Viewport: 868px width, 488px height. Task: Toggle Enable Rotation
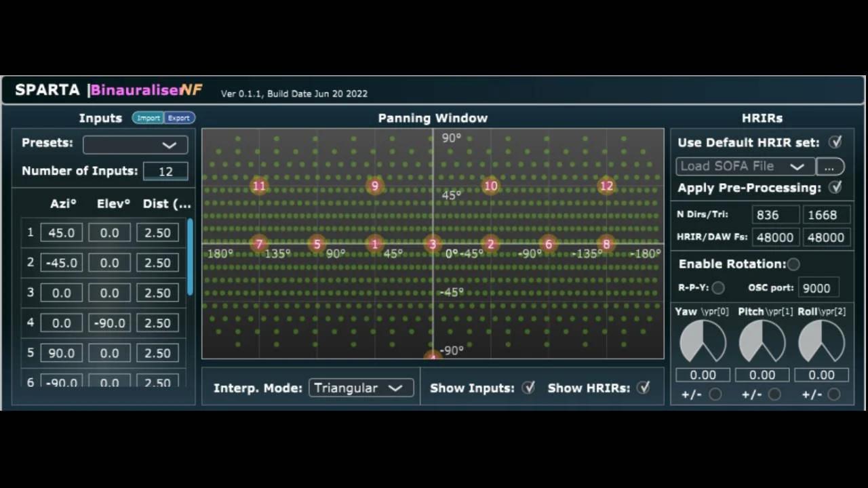[x=793, y=264]
